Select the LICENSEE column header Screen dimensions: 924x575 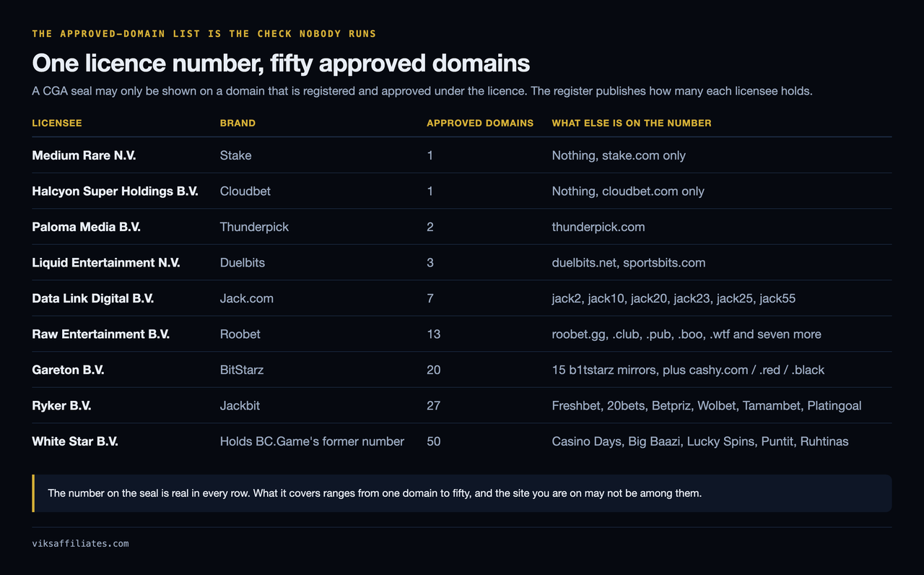coord(57,124)
